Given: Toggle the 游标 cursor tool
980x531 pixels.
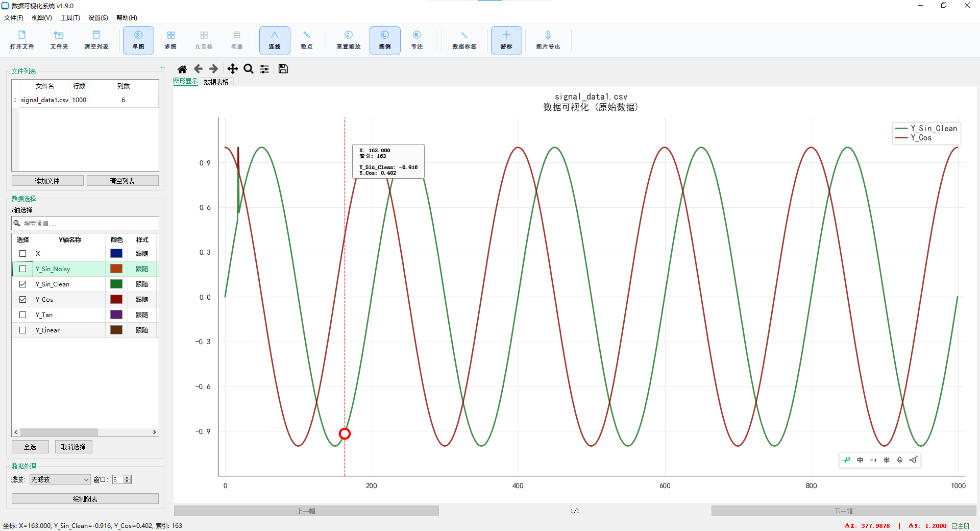Looking at the screenshot, I should (x=506, y=40).
